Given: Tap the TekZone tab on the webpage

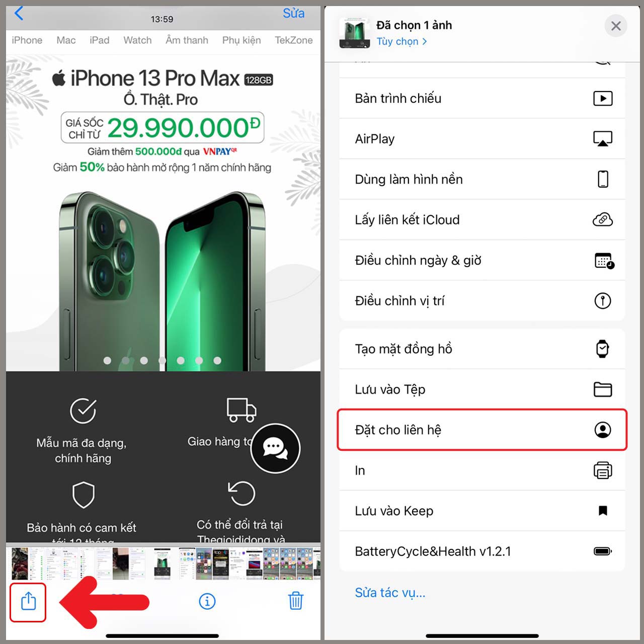Looking at the screenshot, I should [293, 40].
